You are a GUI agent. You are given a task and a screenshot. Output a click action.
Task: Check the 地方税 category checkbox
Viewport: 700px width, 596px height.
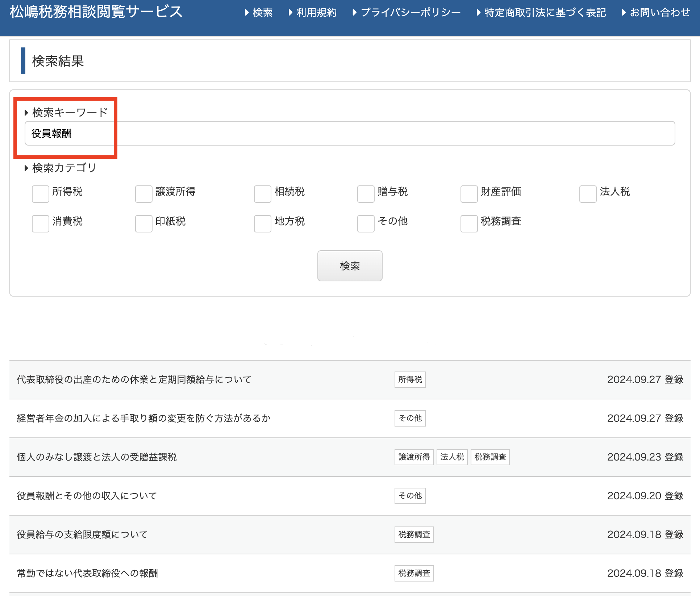(x=263, y=223)
